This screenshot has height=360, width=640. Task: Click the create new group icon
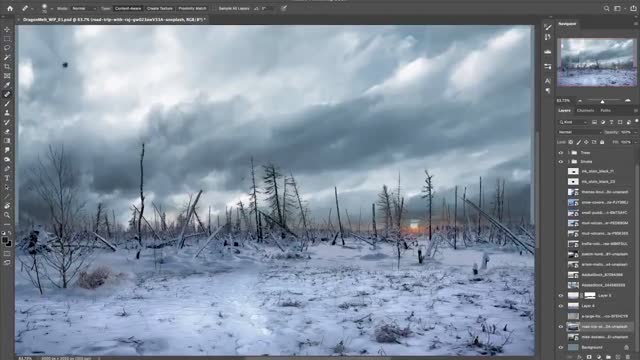point(608,357)
